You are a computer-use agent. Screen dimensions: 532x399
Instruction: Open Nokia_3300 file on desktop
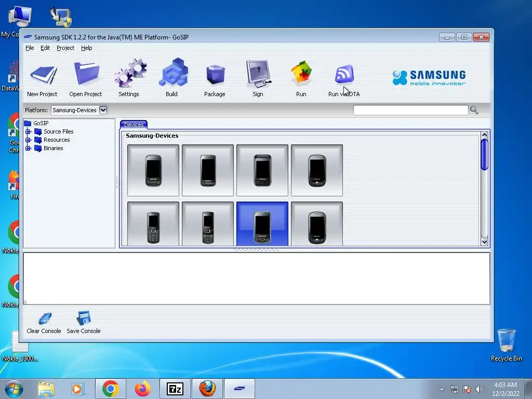[x=20, y=346]
